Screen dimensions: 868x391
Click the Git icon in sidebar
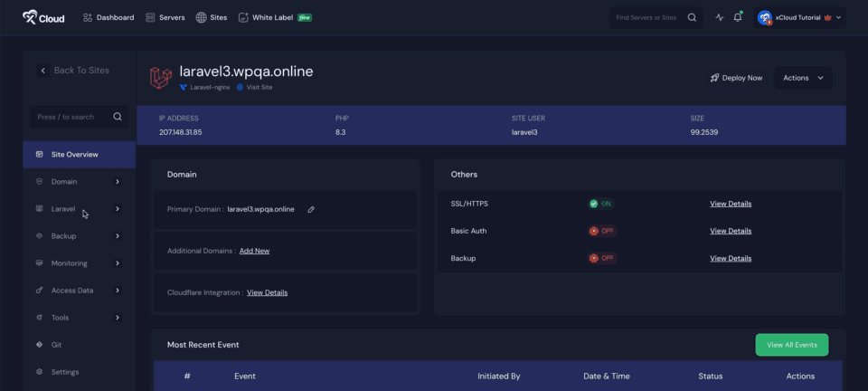pyautogui.click(x=40, y=345)
